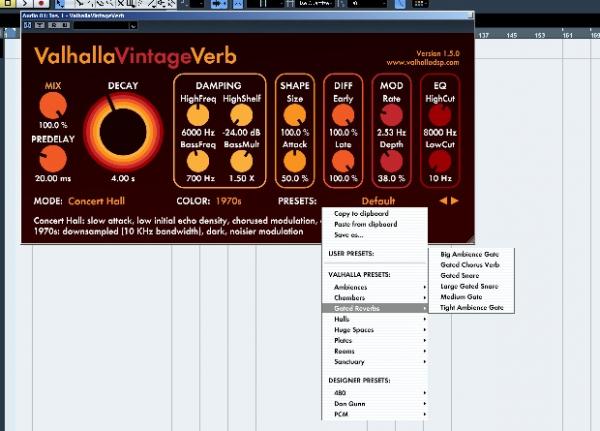600x431 pixels.
Task: Click the next preset right arrow
Action: coord(455,201)
